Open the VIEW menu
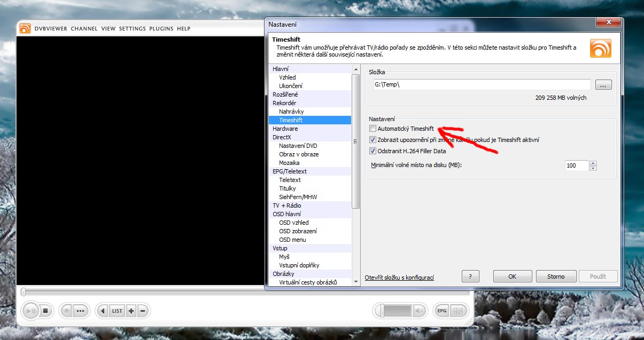 point(108,28)
